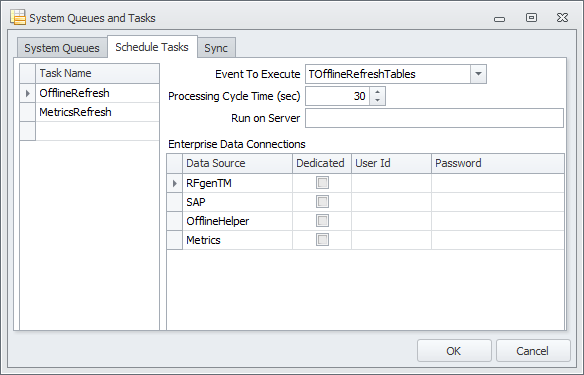Image resolution: width=584 pixels, height=375 pixels.
Task: Tick the Dedicated box for Metrics
Action: pos(322,240)
